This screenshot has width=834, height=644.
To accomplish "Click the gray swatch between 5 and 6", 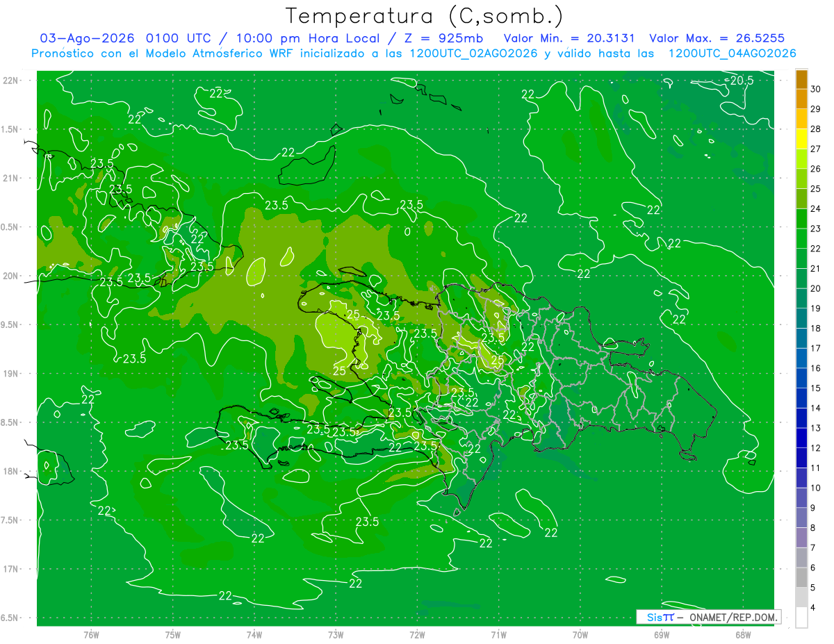I will tap(801, 577).
